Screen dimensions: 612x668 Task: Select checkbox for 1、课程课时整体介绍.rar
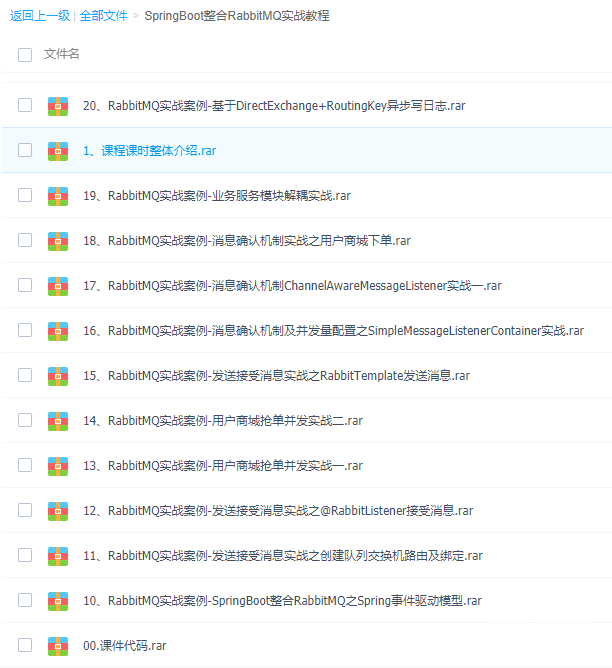(x=25, y=150)
